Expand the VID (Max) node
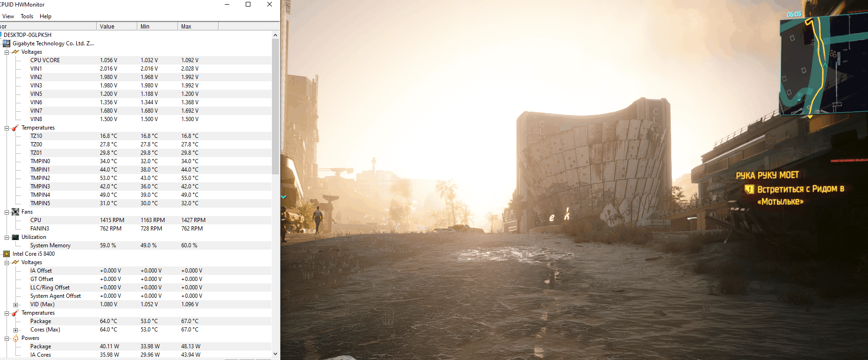 pyautogui.click(x=16, y=305)
